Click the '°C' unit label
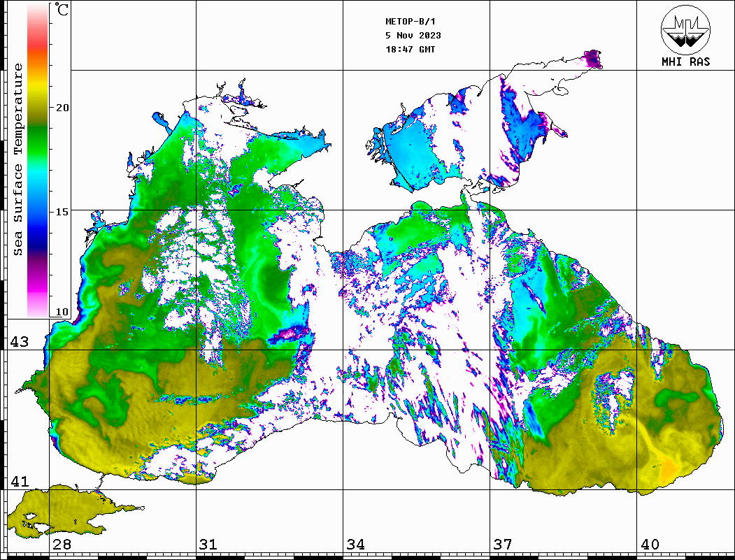The image size is (735, 560). coord(61,9)
